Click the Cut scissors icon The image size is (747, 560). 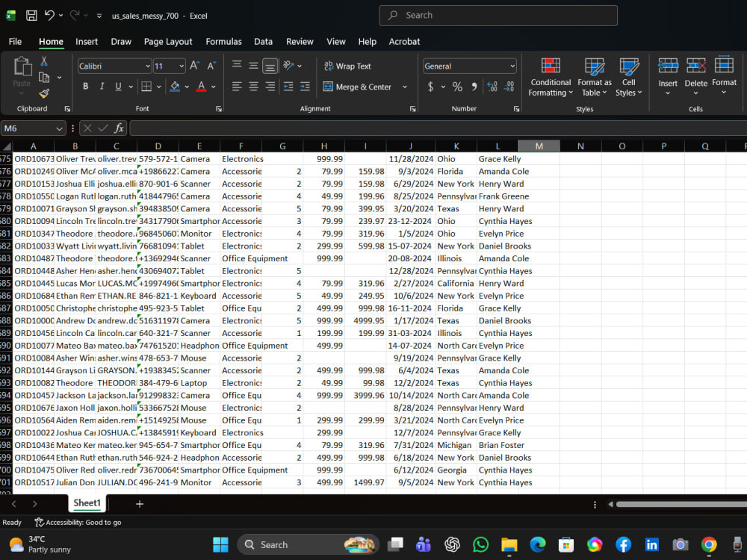[x=44, y=61]
